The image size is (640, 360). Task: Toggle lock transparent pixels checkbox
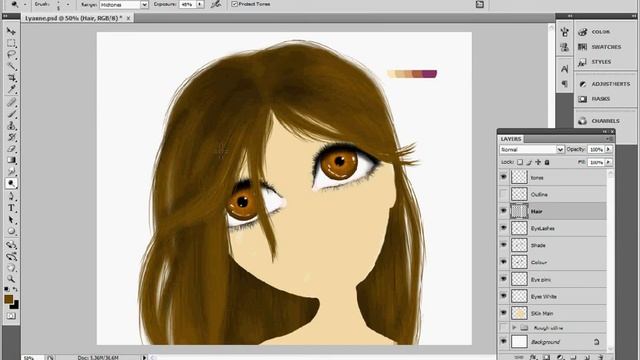tap(520, 162)
